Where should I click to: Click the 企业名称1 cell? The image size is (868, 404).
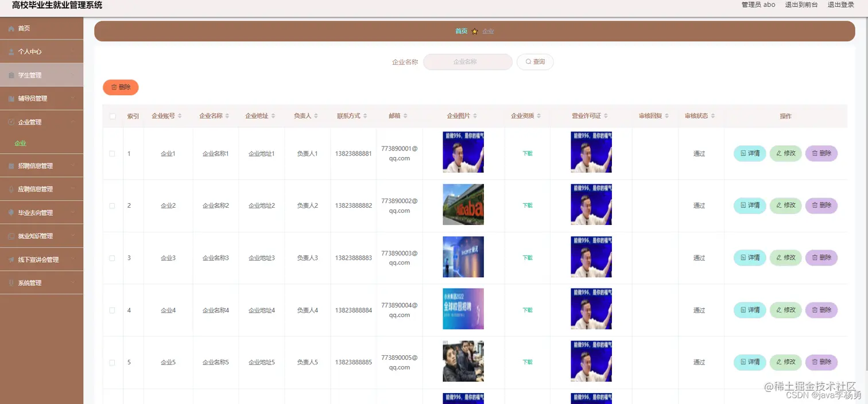point(216,154)
